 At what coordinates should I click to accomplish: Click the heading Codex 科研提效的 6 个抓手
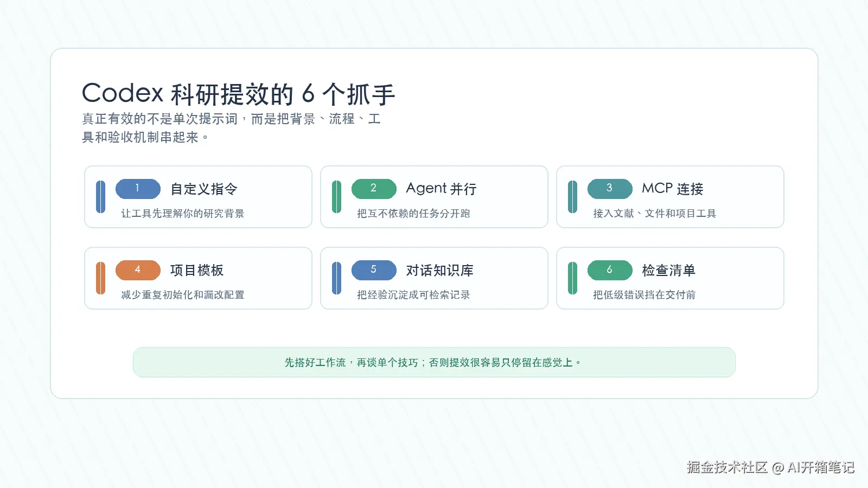[239, 94]
